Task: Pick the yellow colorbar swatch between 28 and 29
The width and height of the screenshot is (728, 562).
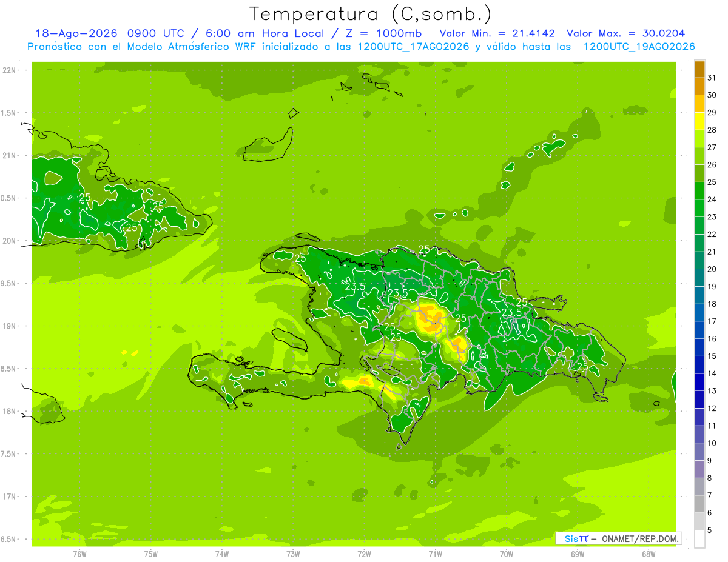Action: point(699,121)
